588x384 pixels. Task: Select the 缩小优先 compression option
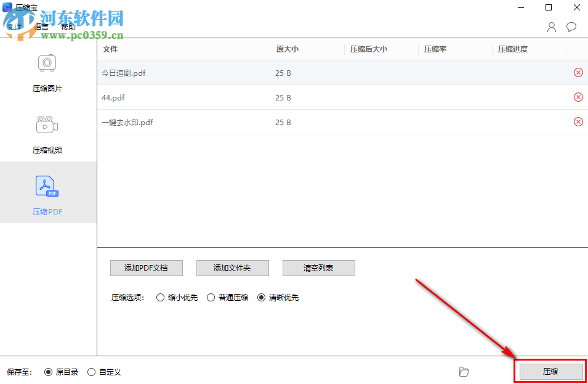(159, 297)
